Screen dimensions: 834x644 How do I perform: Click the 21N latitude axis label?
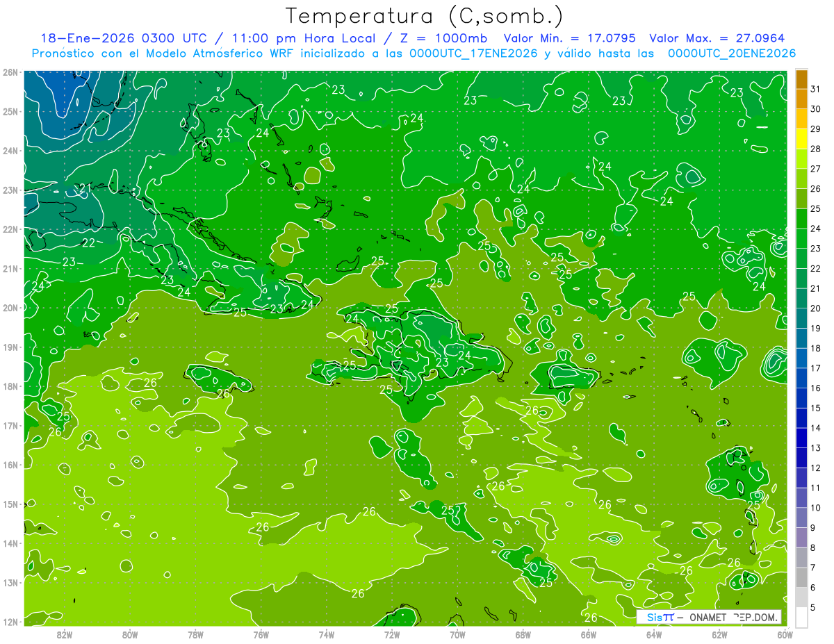point(10,269)
